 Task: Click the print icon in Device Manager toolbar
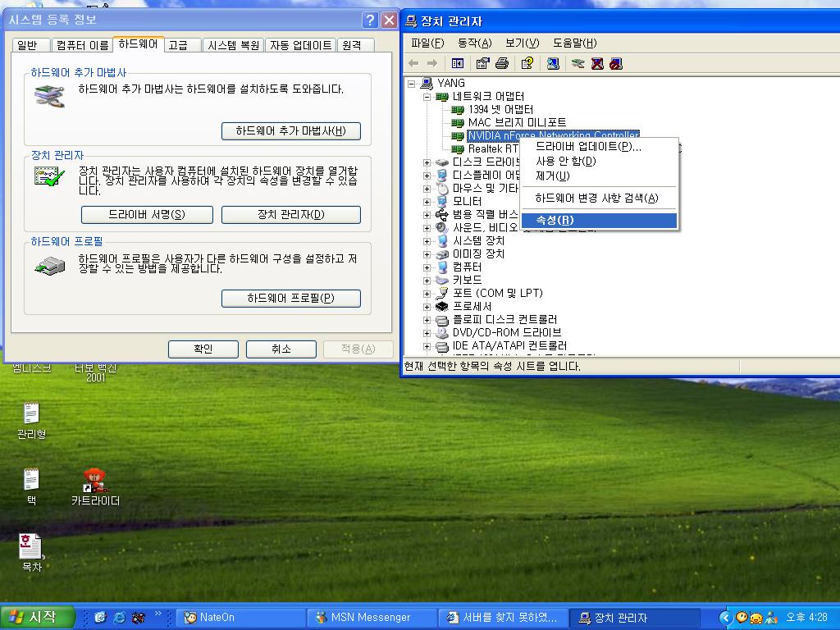tap(502, 63)
